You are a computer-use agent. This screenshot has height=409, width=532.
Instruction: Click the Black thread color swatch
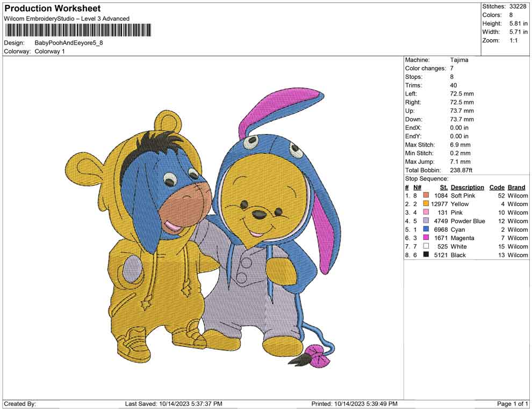tap(426, 254)
